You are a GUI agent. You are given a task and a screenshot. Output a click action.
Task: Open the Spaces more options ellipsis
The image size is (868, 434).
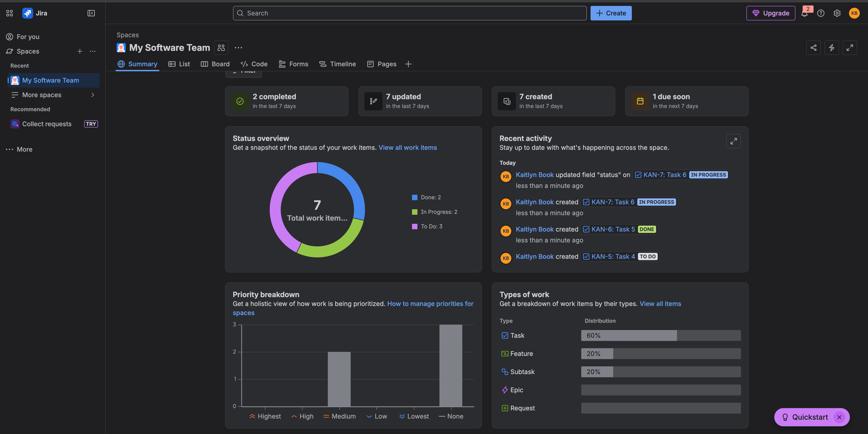tap(93, 51)
